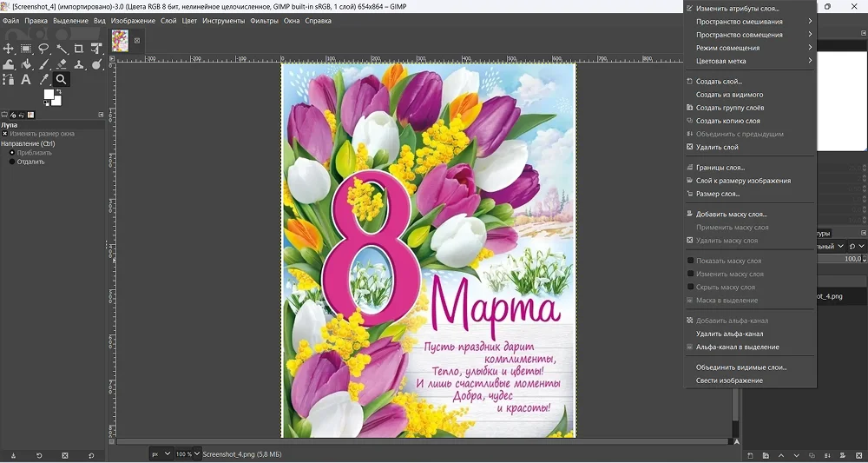The height and width of the screenshot is (463, 868).
Task: Toggle 'Изменять размер окна' checkbox
Action: [5, 134]
